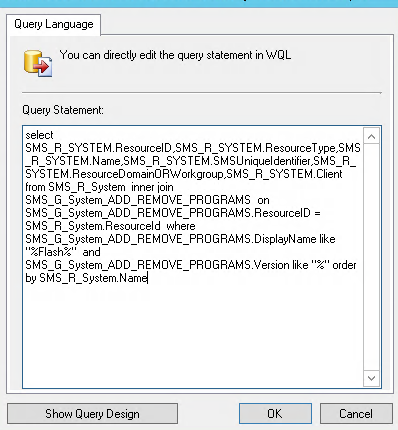Click the scrollbar up arrow
The height and width of the screenshot is (430, 398).
click(x=371, y=136)
